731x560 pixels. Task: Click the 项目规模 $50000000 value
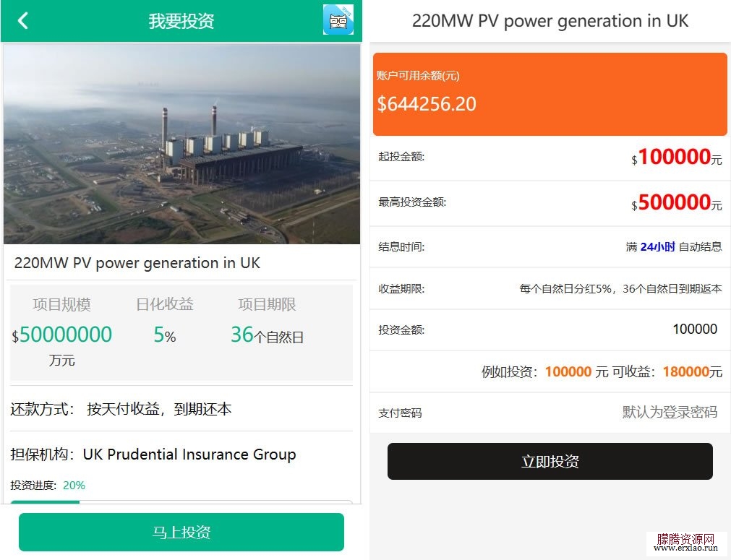point(62,335)
